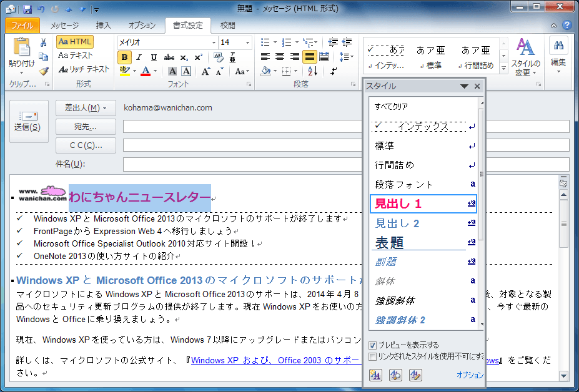The image size is (579, 392).
Task: Click the Cut scissors icon
Action: (44, 42)
